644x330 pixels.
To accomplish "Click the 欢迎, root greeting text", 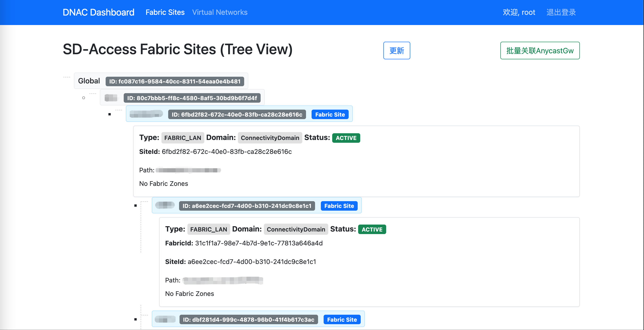I will point(519,12).
